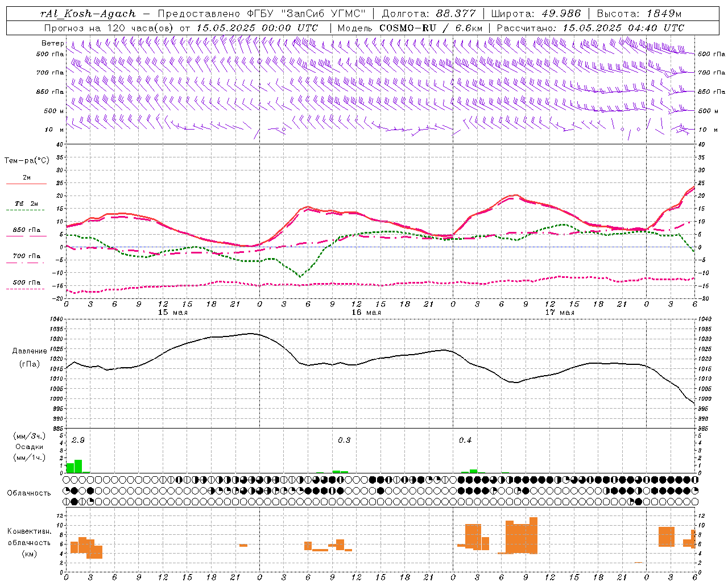Click the 'Td 2м' dew point legend entry
The width and height of the screenshot is (728, 582).
27,203
